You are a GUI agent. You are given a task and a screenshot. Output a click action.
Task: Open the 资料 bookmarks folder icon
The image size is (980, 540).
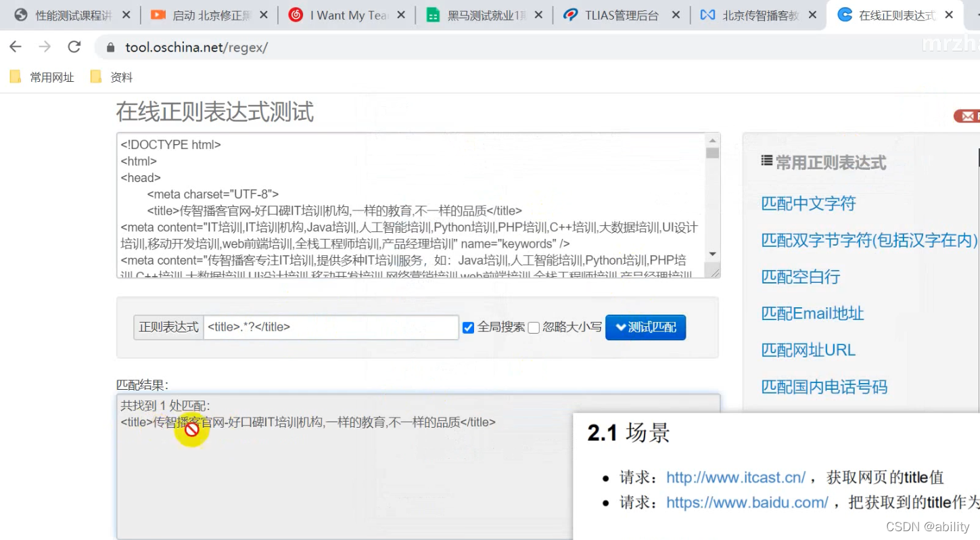[x=95, y=76]
